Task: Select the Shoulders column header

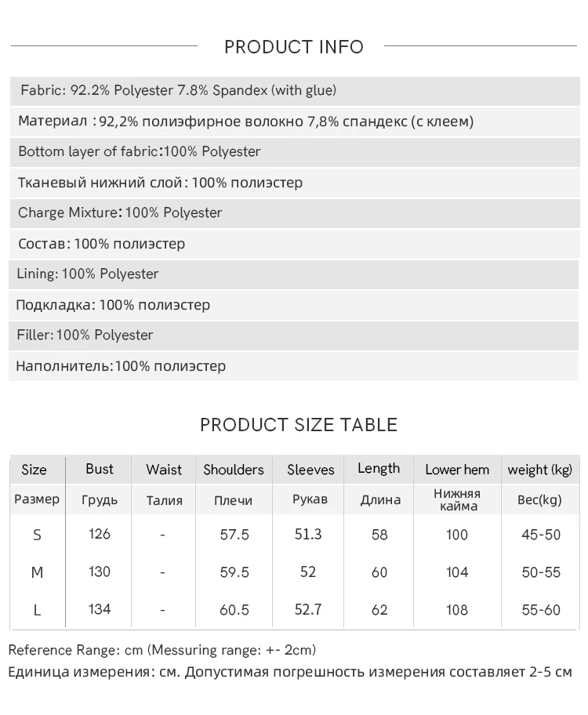Action: 234,470
